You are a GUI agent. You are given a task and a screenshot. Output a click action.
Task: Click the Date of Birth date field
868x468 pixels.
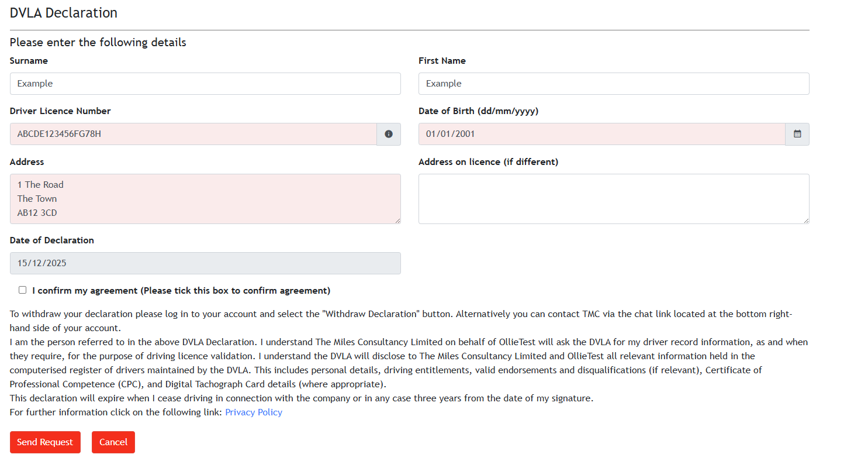(601, 134)
